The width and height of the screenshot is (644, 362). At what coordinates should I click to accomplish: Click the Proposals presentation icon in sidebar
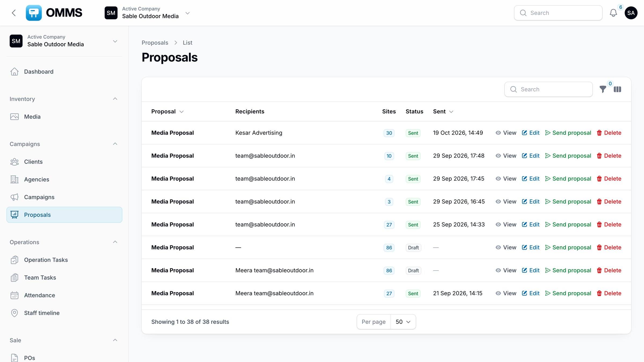tap(14, 215)
